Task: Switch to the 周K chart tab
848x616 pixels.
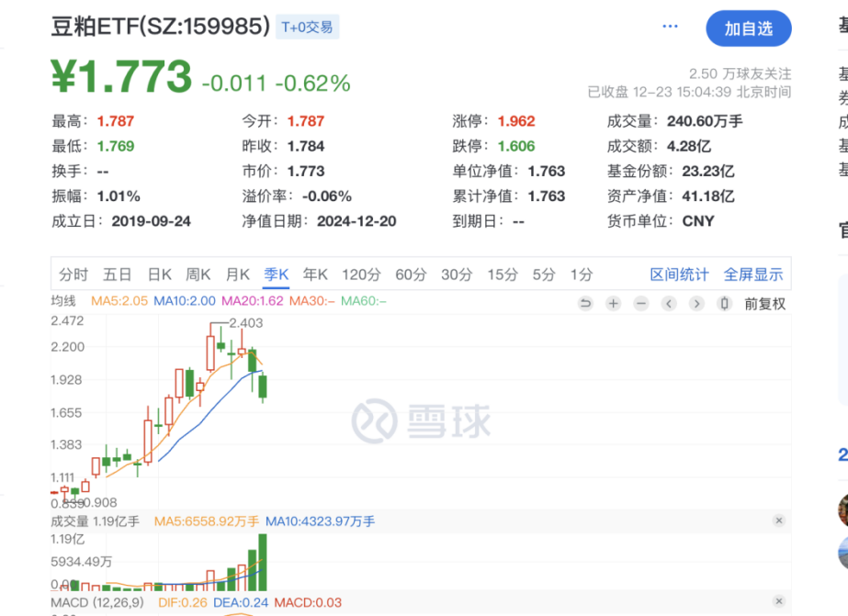Action: click(198, 274)
